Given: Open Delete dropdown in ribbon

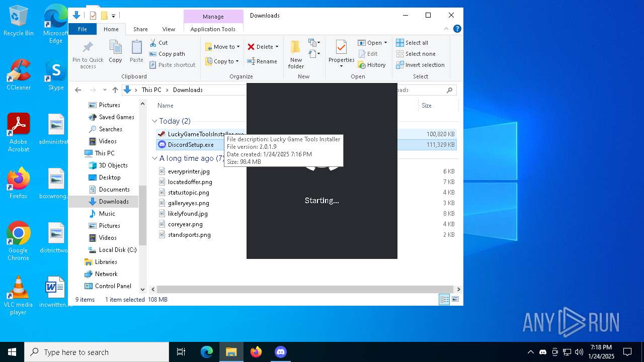Looking at the screenshot, I should click(277, 47).
